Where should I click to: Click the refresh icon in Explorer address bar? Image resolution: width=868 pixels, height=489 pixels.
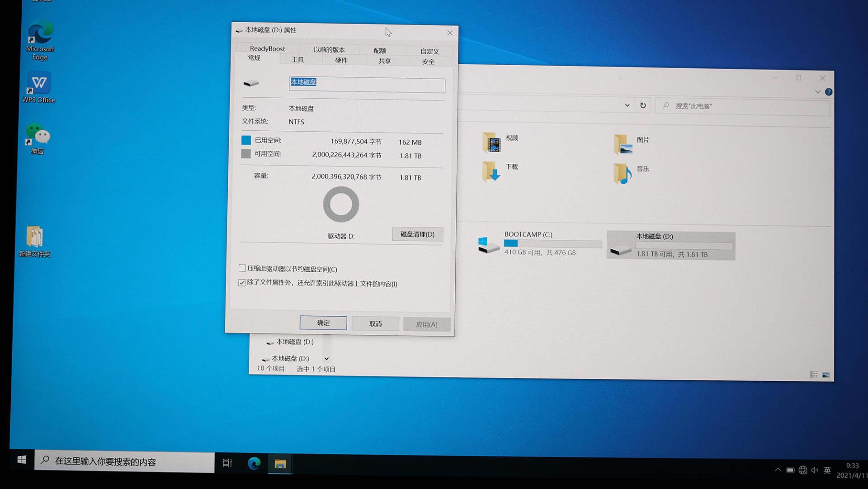click(x=643, y=105)
